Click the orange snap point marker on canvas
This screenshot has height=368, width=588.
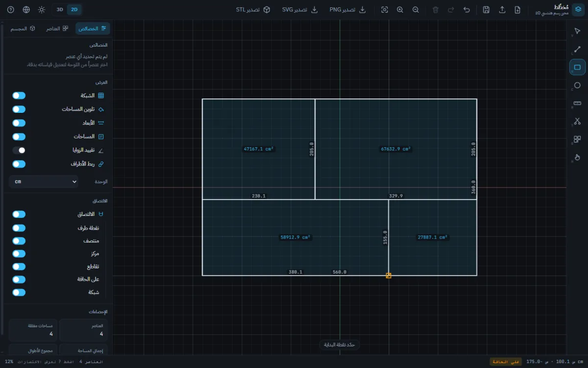[389, 276]
